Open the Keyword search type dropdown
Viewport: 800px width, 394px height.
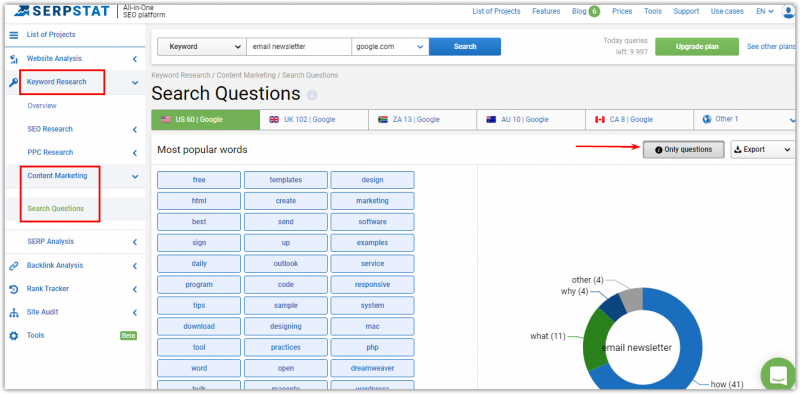202,46
